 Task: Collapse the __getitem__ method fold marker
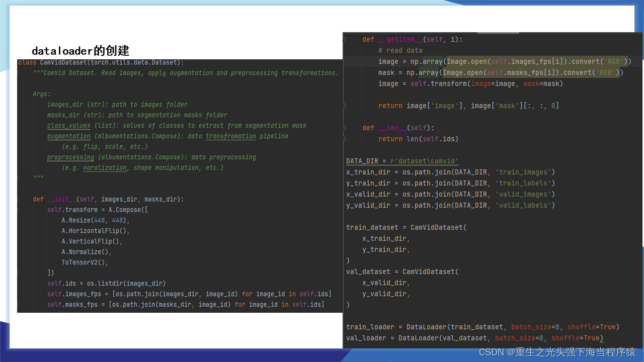[344, 40]
